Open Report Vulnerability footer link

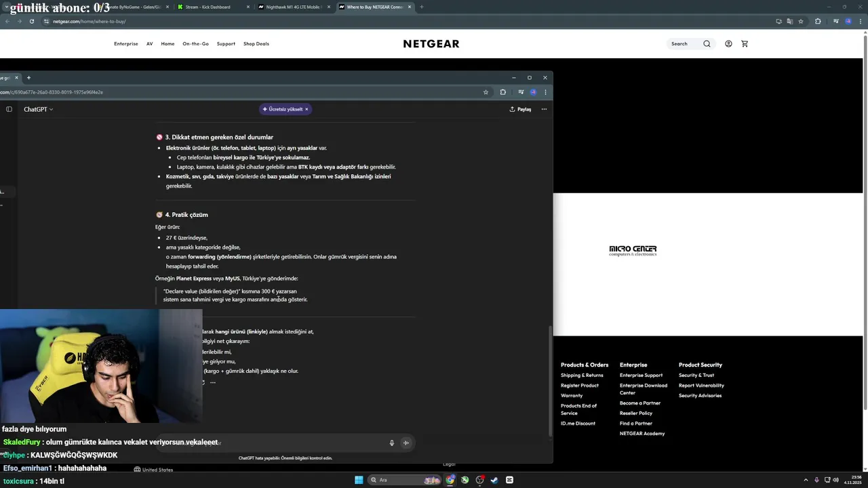[x=701, y=386]
